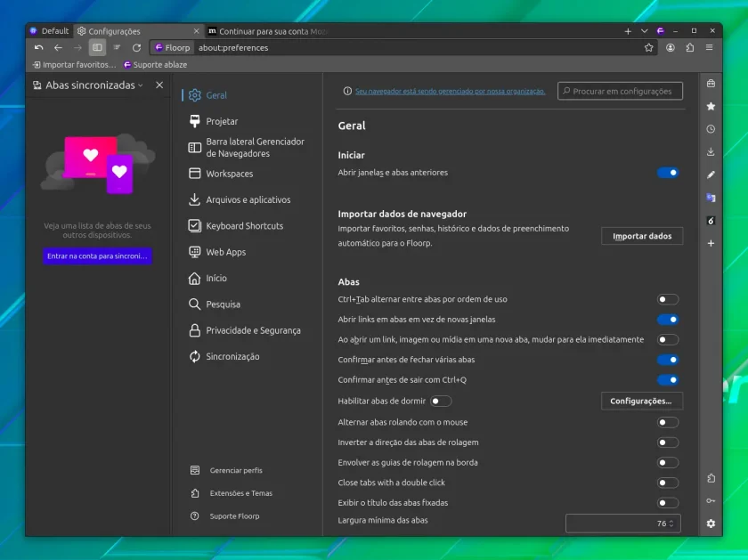Adjust Largura mínima das abas stepper arrows
This screenshot has height=560, width=748.
point(671,523)
